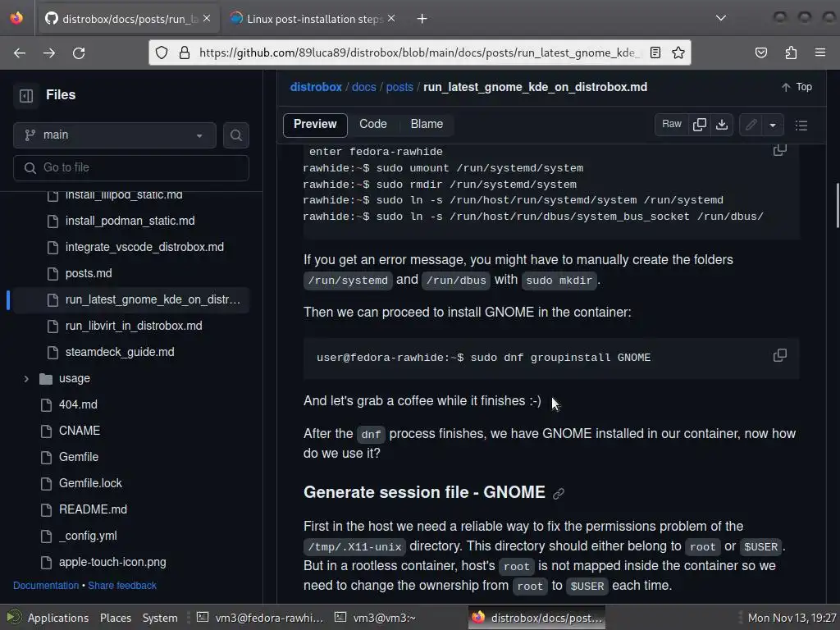The image size is (840, 630).
Task: Switch to Linux post-installation steps tab
Action: [313, 19]
